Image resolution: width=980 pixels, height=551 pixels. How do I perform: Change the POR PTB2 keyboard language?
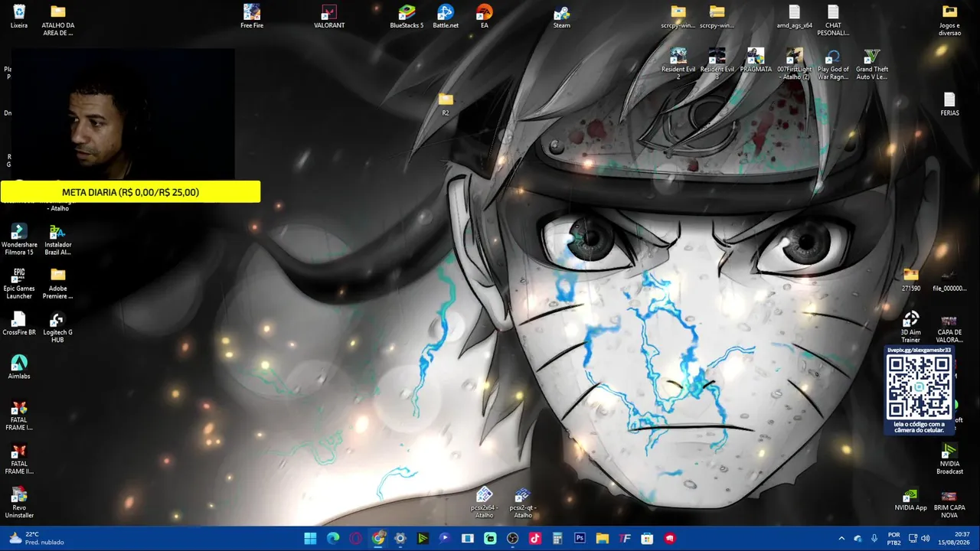(x=893, y=539)
